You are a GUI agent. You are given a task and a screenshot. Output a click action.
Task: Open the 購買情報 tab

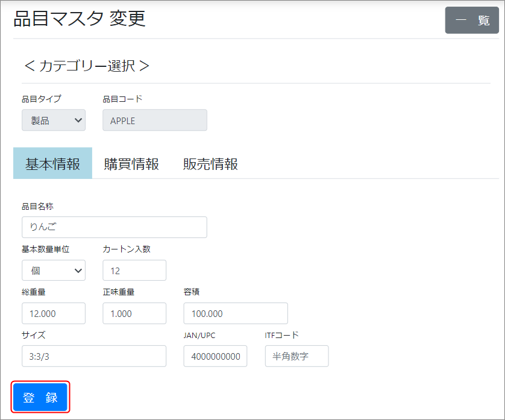click(x=131, y=164)
